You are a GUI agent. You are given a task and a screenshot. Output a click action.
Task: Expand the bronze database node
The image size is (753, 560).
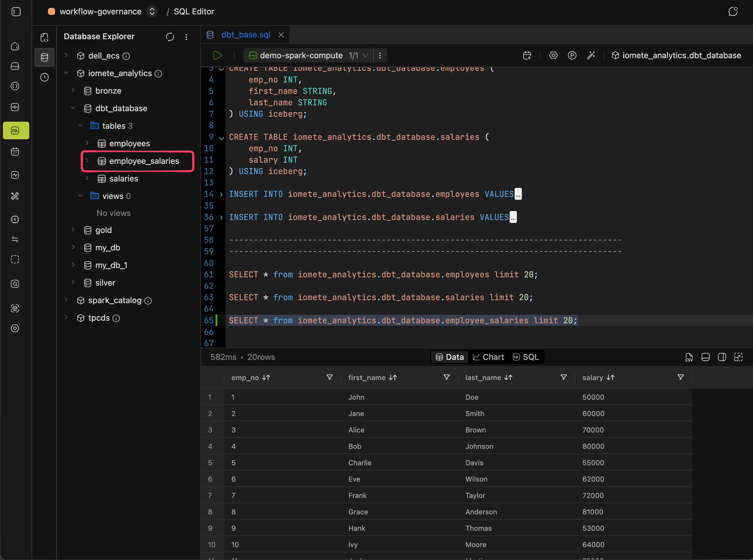(x=73, y=90)
